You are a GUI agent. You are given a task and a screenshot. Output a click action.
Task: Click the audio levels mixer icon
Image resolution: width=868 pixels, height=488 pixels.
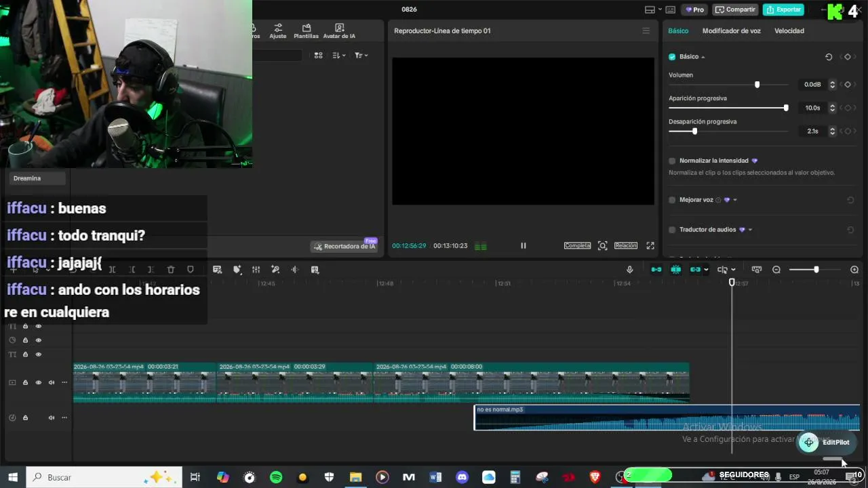256,270
